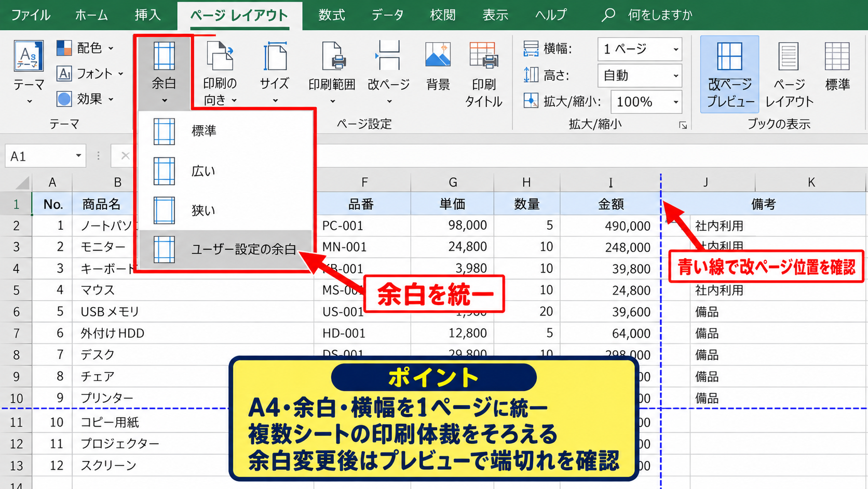
Task: Switch to the データ tab
Action: tap(387, 15)
